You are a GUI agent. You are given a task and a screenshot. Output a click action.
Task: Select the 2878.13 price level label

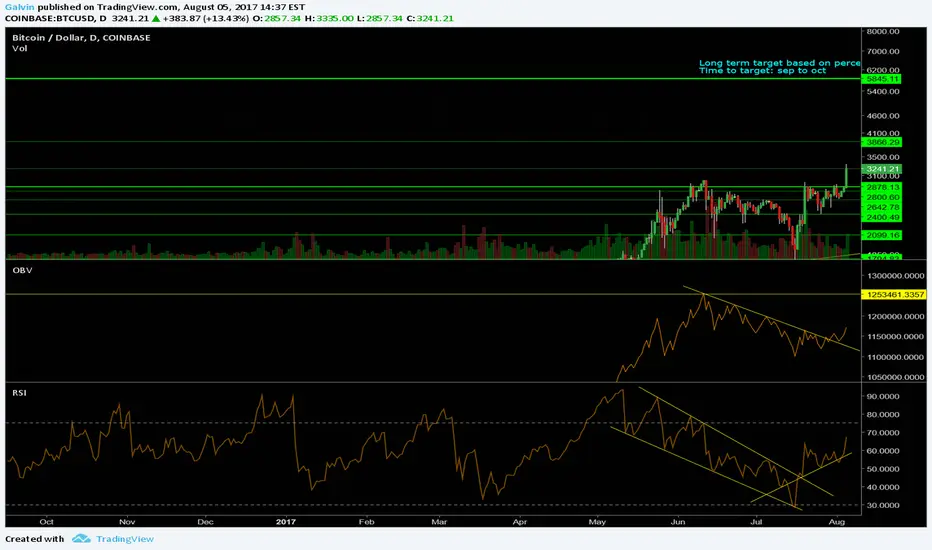click(881, 187)
